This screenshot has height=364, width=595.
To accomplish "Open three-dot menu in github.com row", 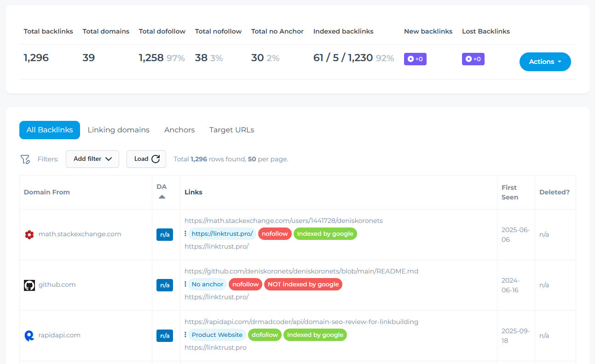I will 185,284.
